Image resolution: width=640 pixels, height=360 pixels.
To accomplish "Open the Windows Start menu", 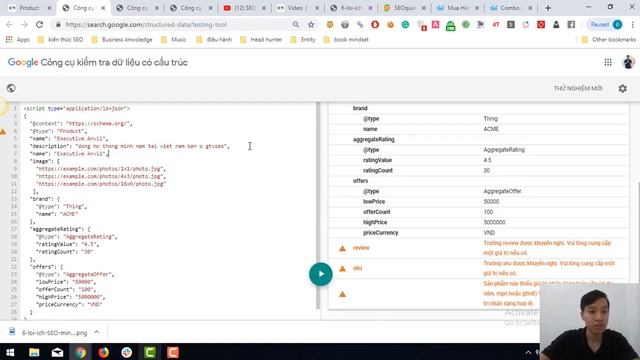I will coord(10,352).
